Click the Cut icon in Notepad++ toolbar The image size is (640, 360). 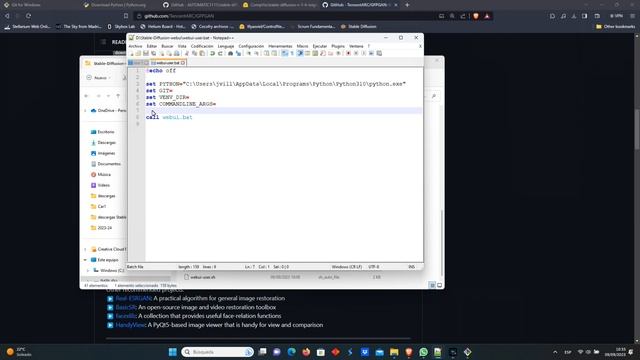click(x=187, y=53)
